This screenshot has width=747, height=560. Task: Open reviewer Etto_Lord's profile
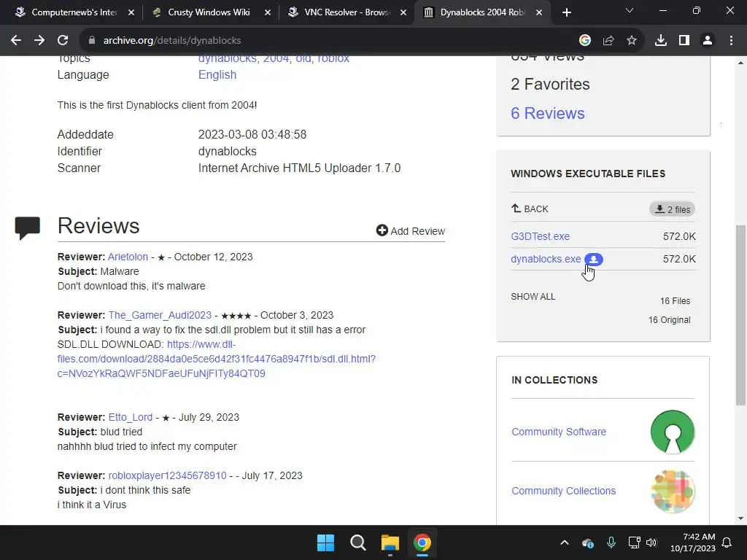[130, 417]
